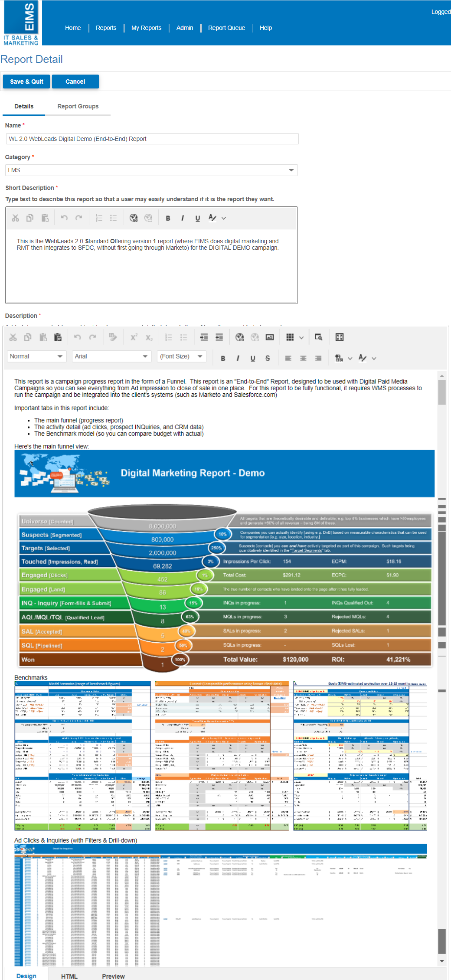Open the Help menu item
451x980 pixels.
click(266, 28)
